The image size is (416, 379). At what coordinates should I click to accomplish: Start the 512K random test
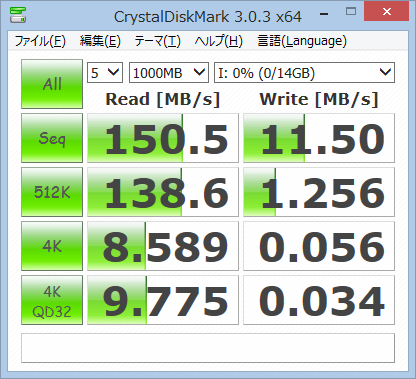[52, 192]
